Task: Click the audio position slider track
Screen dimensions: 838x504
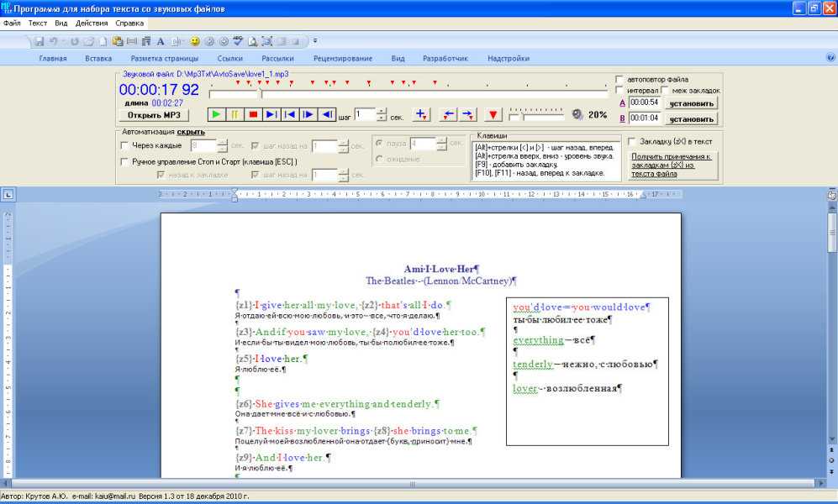Action: coord(408,94)
